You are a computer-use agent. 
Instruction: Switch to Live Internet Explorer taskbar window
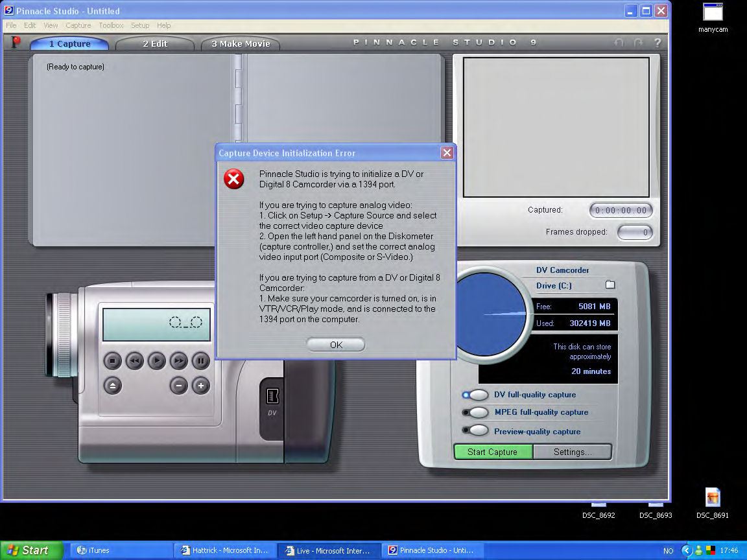329,550
